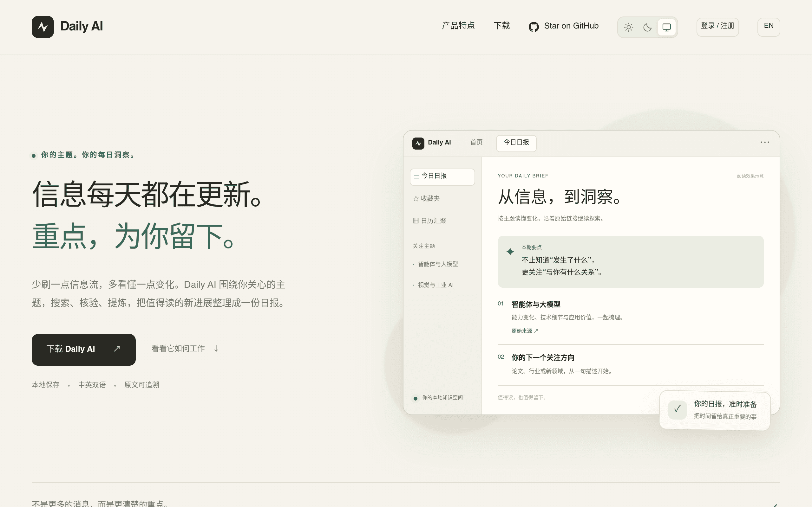Switch to light theme with sun icon
Viewport: 812px width, 507px height.
(x=628, y=27)
